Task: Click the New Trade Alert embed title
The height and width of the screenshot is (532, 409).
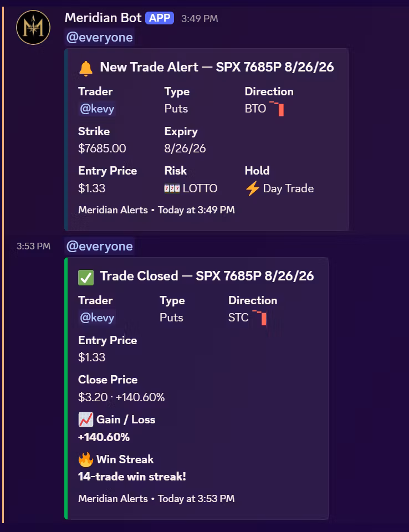Action: tap(217, 67)
